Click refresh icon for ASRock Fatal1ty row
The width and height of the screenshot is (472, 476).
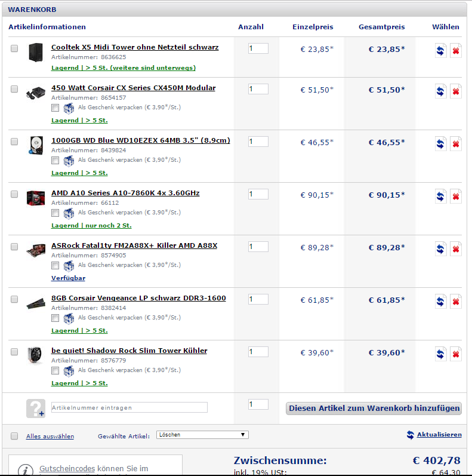(x=440, y=248)
